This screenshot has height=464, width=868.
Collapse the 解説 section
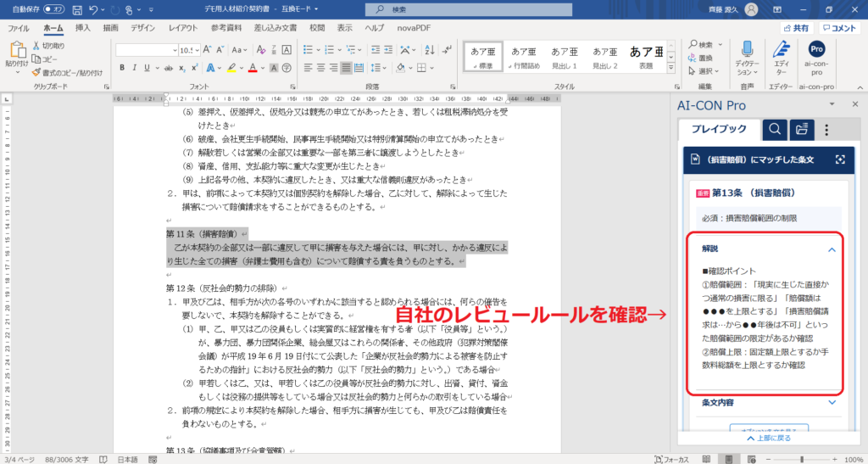(x=832, y=249)
